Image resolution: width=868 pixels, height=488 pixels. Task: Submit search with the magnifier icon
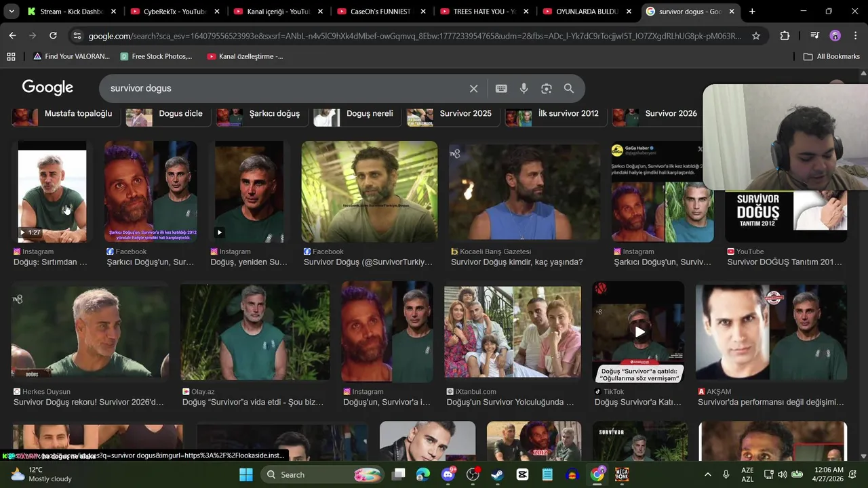569,88
